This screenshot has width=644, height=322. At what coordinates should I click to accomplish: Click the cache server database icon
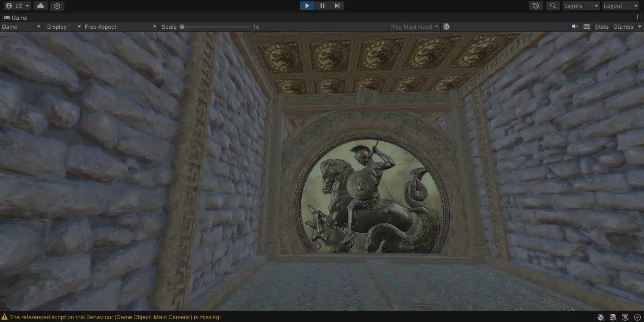613,317
